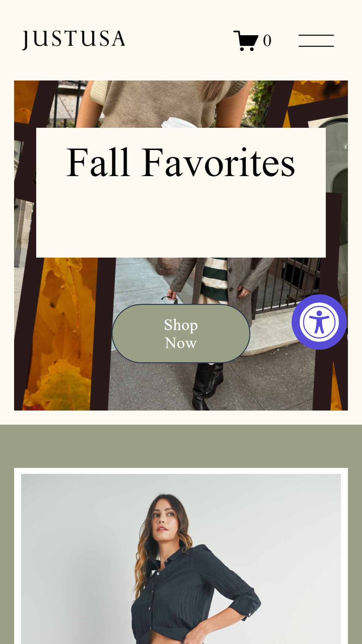Click the Shop Now button
This screenshot has height=644, width=362.
point(181,333)
